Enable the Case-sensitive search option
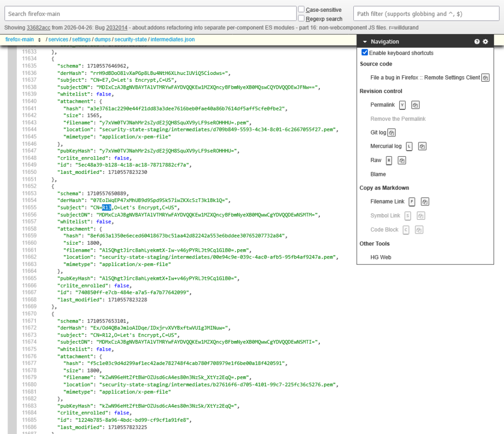 click(x=301, y=9)
